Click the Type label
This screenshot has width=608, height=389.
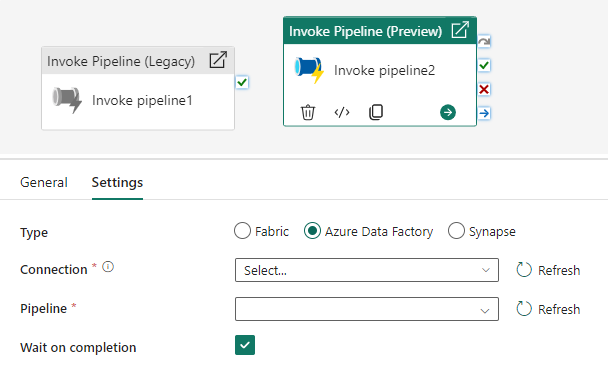tap(34, 232)
